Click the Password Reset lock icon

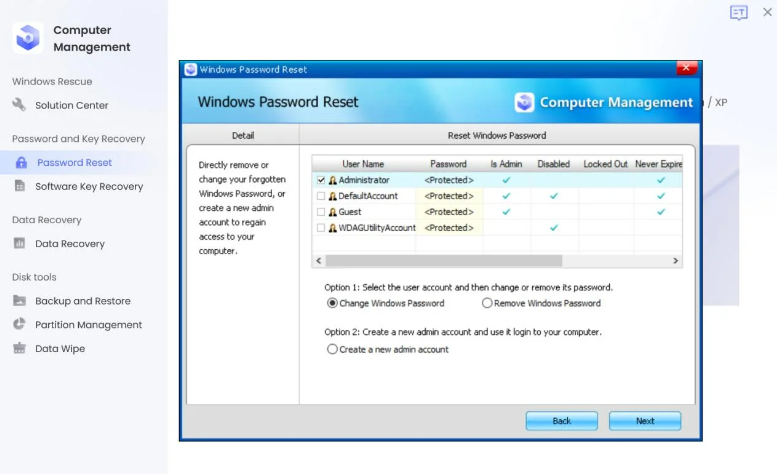pyautogui.click(x=21, y=162)
